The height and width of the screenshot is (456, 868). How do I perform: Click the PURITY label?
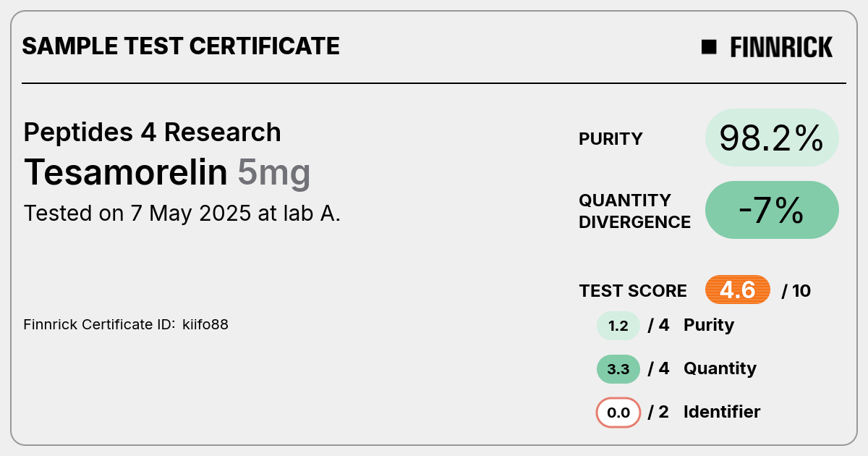(610, 139)
